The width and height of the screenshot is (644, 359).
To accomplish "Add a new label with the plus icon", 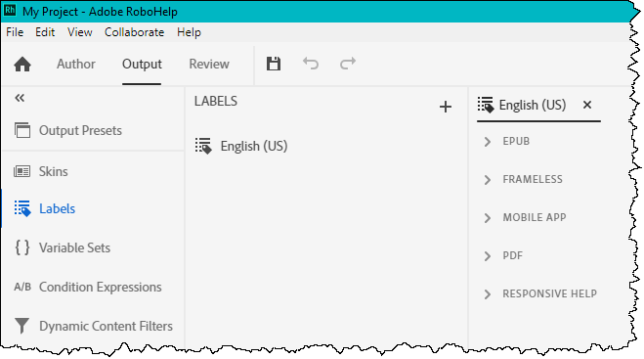I will click(446, 107).
